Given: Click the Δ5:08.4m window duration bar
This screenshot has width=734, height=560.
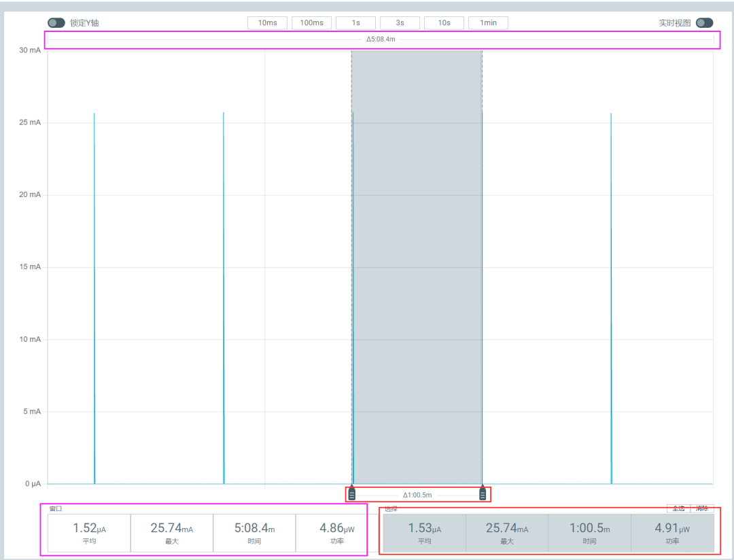Looking at the screenshot, I should [381, 39].
